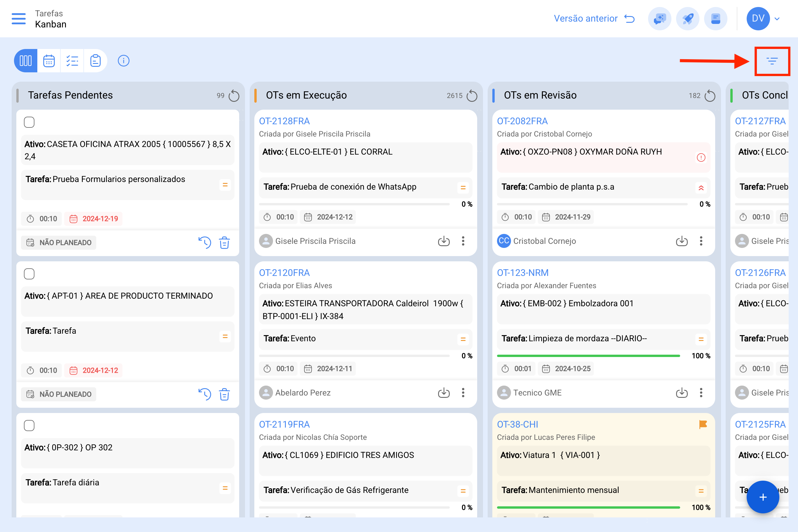Switch to checklist list view
The width and height of the screenshot is (798, 532).
pos(72,61)
